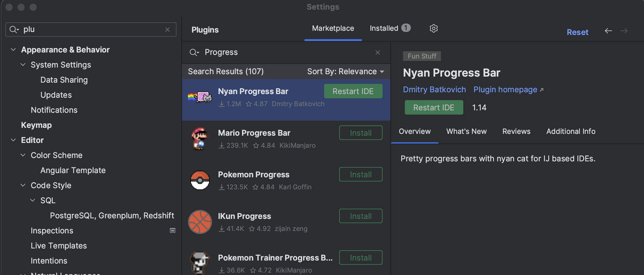
Task: Select Inspections in the tree
Action: pyautogui.click(x=52, y=231)
